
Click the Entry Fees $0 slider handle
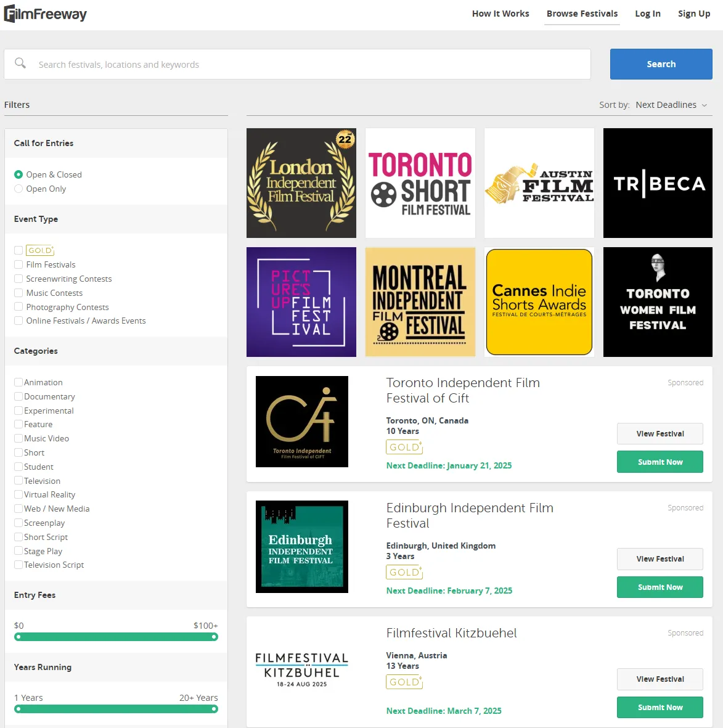[x=18, y=637]
